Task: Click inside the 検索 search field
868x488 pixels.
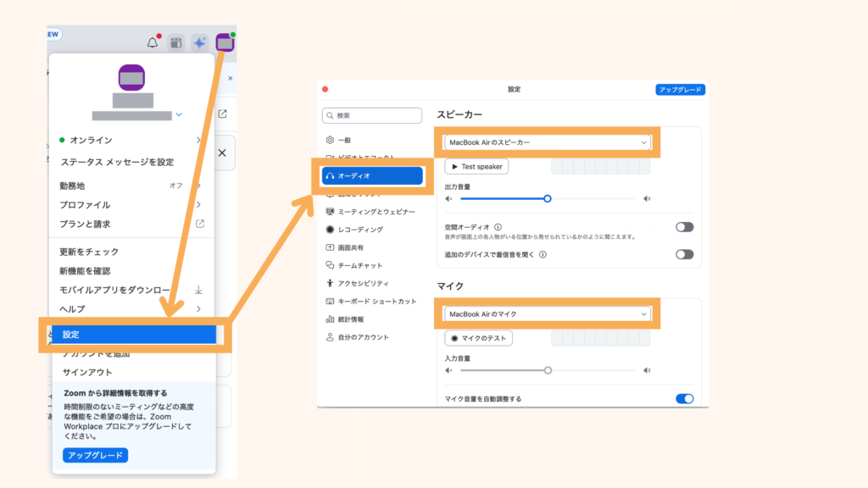Action: [x=371, y=114]
